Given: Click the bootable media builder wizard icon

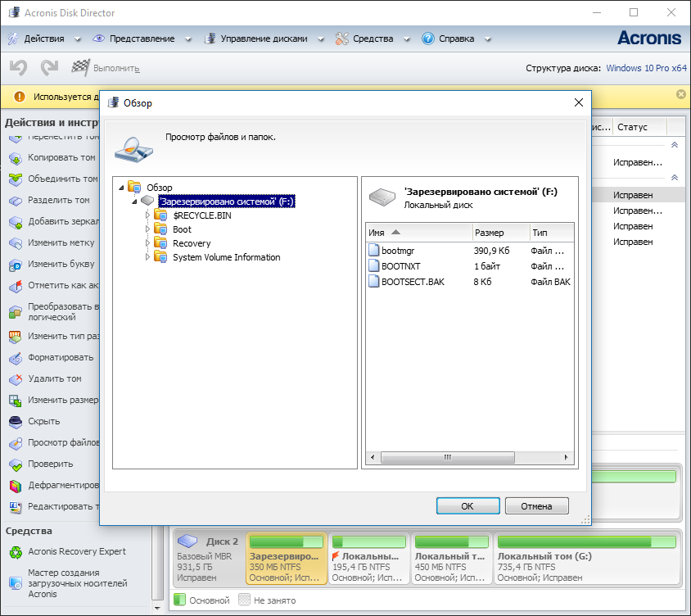Looking at the screenshot, I should [16, 583].
